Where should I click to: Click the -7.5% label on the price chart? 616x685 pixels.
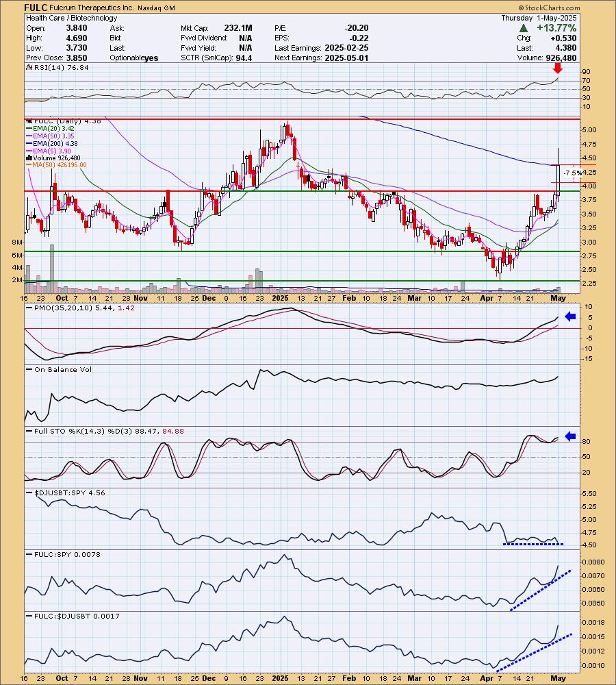[572, 173]
